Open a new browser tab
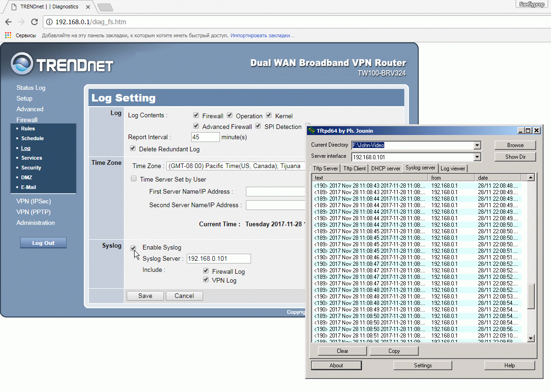 105,7
